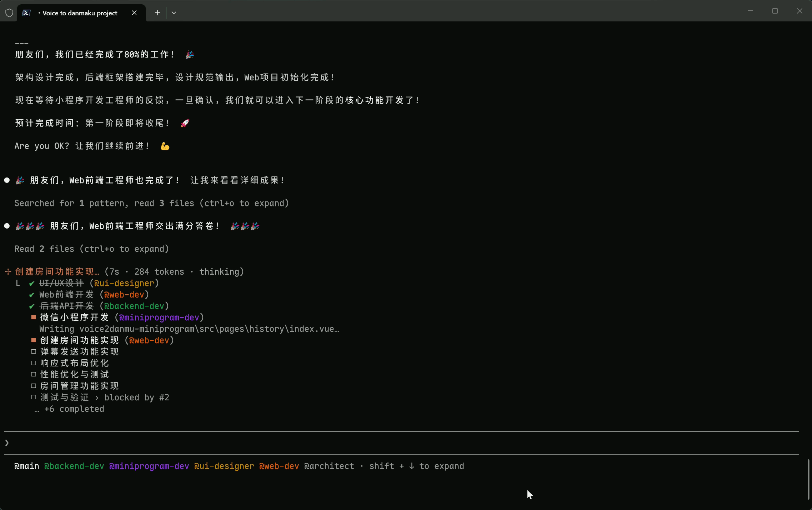Click the green check next to UI/UX设计
The image size is (812, 510).
click(32, 284)
